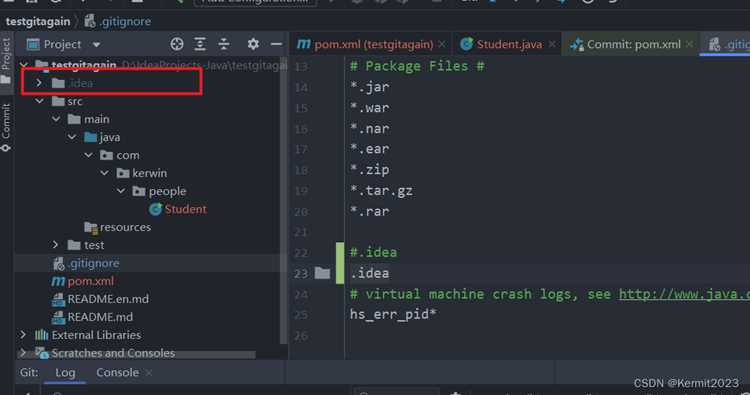750x395 pixels.
Task: Click line number 22 in gutter
Action: (301, 252)
